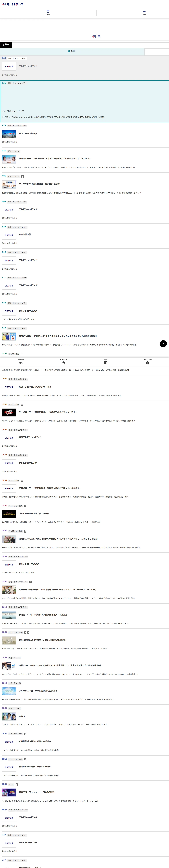
Task: Click プレイバック日本歌手協会歌謡祭 thumbnail
Action: coord(9,514)
